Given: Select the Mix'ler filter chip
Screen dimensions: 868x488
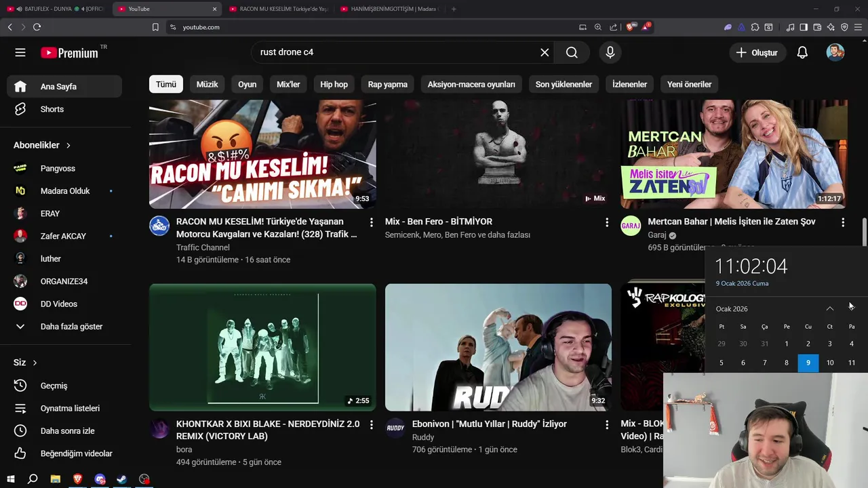Looking at the screenshot, I should click(x=288, y=84).
